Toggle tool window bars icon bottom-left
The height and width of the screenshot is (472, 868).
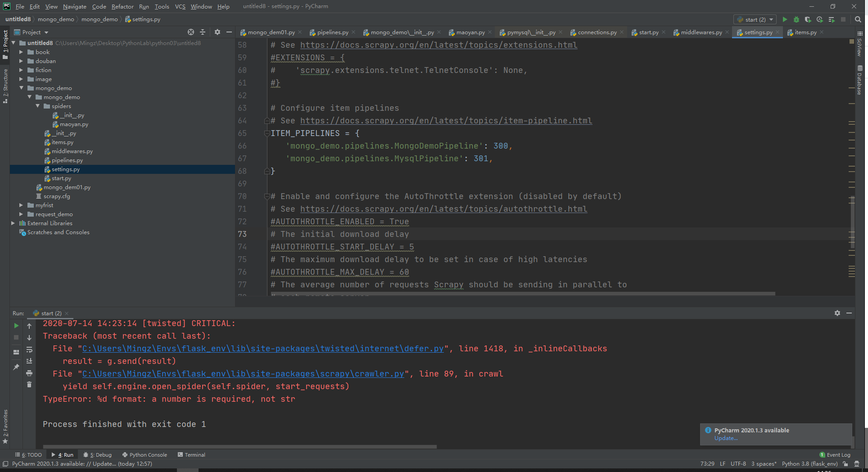(5, 464)
